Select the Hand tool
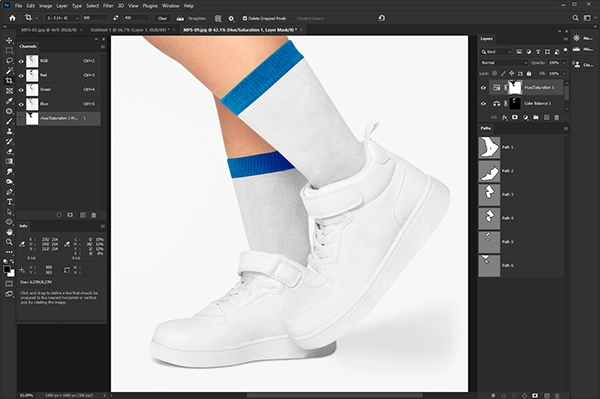Image resolution: width=600 pixels, height=399 pixels. click(x=9, y=232)
